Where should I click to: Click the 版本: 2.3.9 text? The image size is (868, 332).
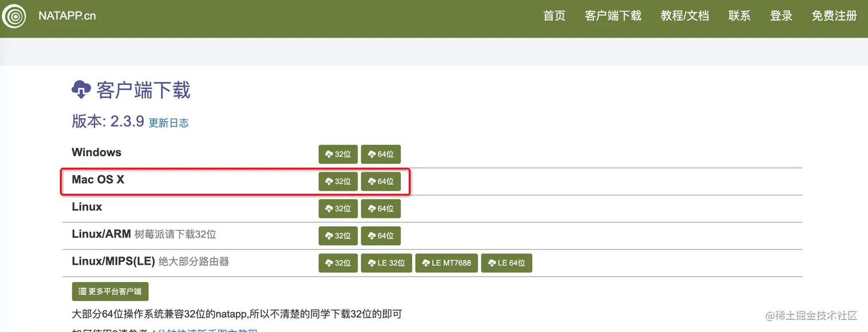pyautogui.click(x=108, y=121)
